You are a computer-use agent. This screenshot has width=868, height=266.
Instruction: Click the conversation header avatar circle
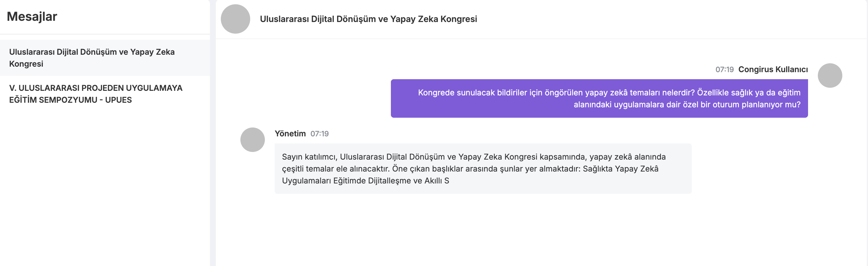235,19
